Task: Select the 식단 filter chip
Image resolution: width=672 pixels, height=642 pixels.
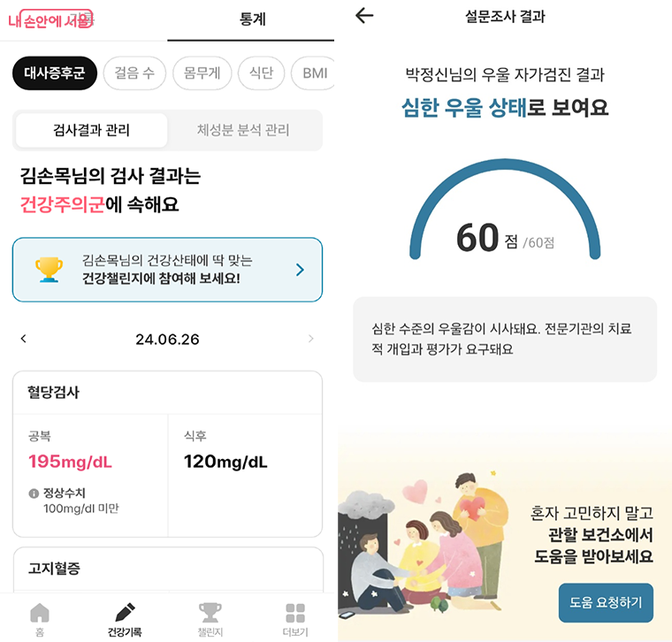Action: pos(262,73)
